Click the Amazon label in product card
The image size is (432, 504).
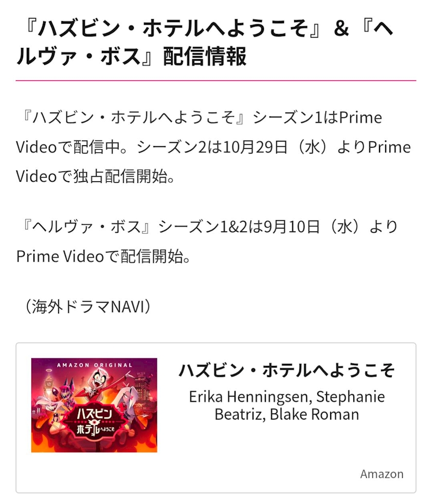(x=382, y=474)
